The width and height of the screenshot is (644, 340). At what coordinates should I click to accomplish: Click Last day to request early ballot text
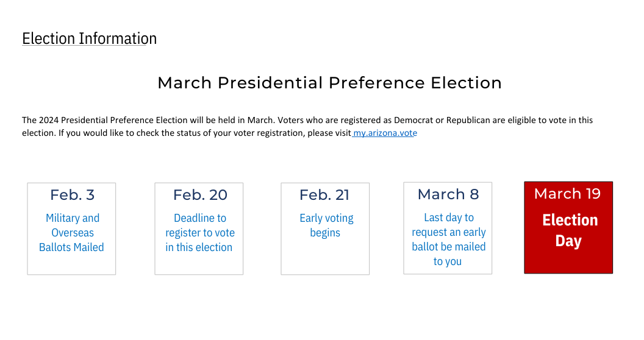coord(448,239)
